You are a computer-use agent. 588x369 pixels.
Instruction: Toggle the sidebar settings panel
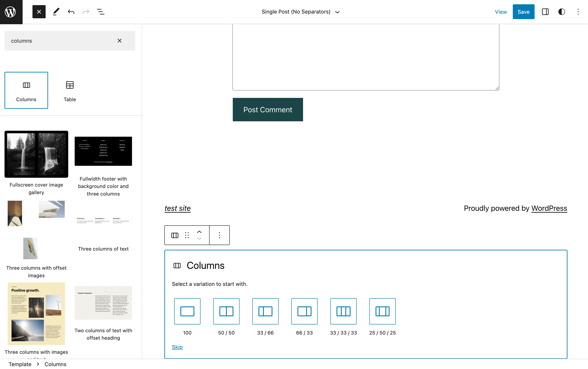tap(545, 11)
